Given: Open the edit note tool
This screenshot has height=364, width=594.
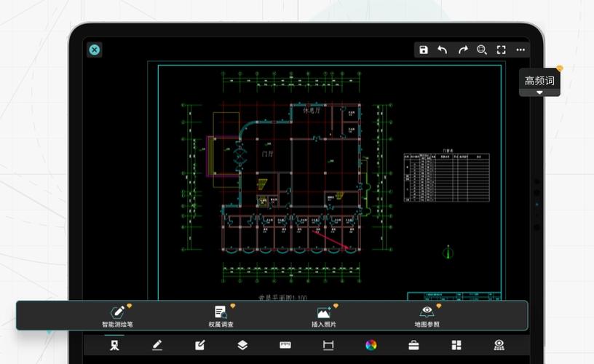Looking at the screenshot, I should (x=199, y=345).
